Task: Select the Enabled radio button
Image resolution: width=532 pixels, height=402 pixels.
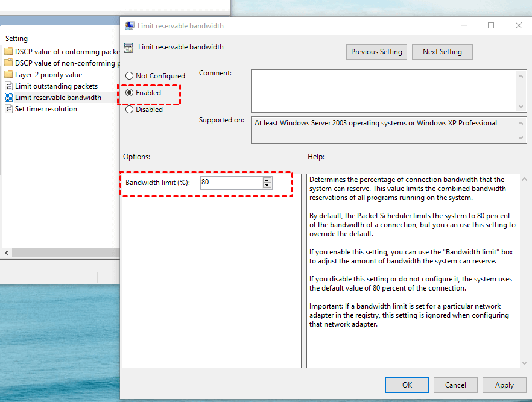Action: pos(129,93)
